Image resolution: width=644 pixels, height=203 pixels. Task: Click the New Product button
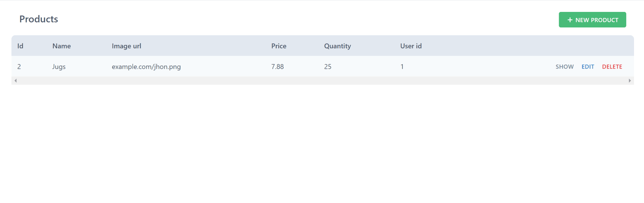pyautogui.click(x=592, y=20)
